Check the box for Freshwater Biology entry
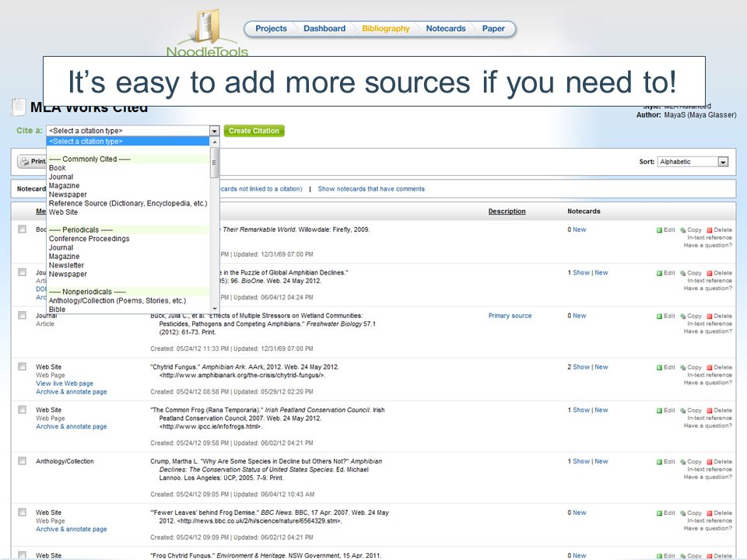Viewport: 747px width, 560px height. [22, 315]
